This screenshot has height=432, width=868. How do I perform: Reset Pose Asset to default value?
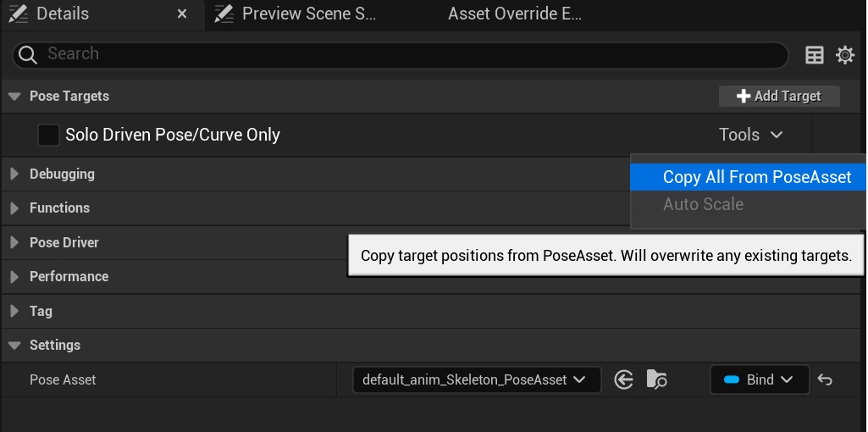825,379
